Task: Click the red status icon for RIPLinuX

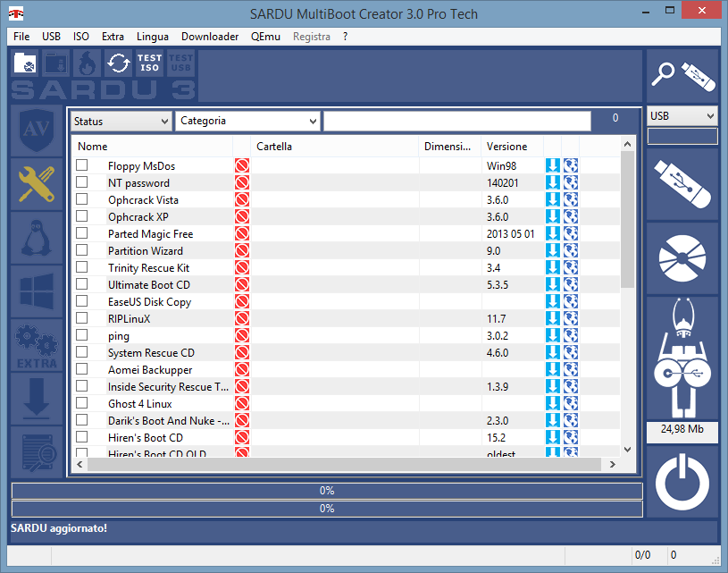Action: click(x=242, y=318)
